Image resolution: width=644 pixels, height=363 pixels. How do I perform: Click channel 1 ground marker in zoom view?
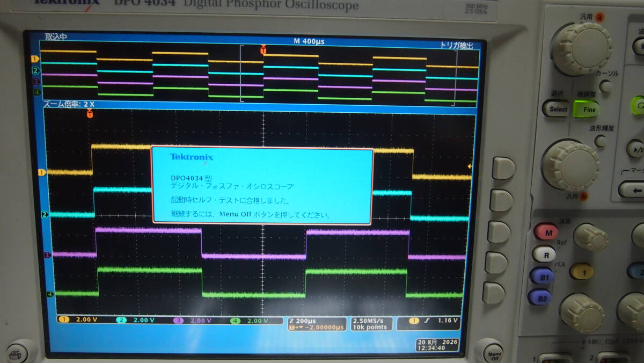(x=41, y=172)
